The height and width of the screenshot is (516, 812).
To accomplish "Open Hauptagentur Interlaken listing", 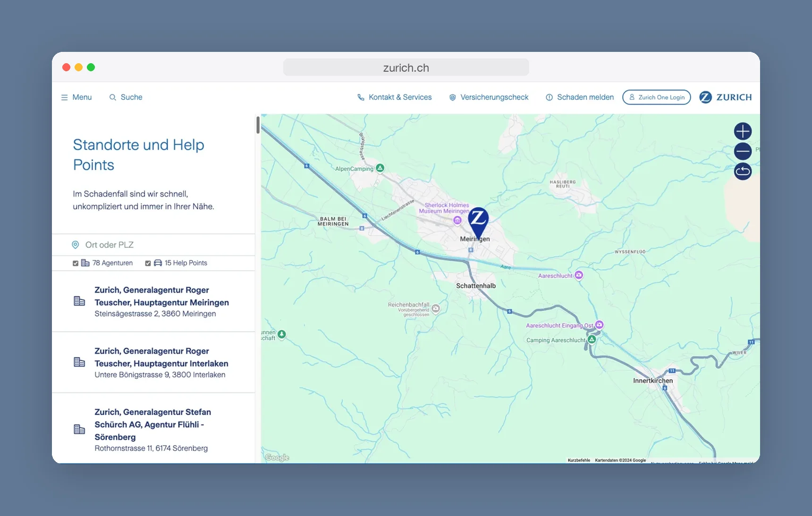I will click(x=153, y=362).
